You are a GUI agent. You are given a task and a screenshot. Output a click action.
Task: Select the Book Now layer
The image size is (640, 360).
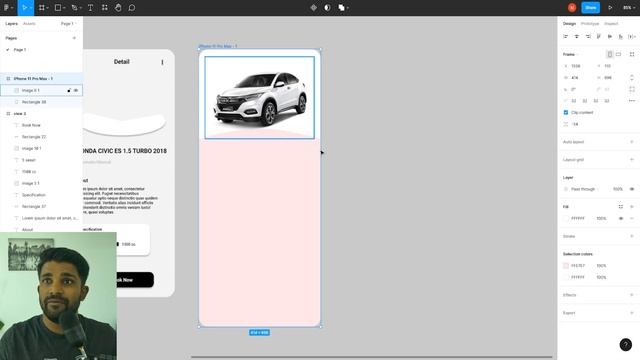click(41, 125)
